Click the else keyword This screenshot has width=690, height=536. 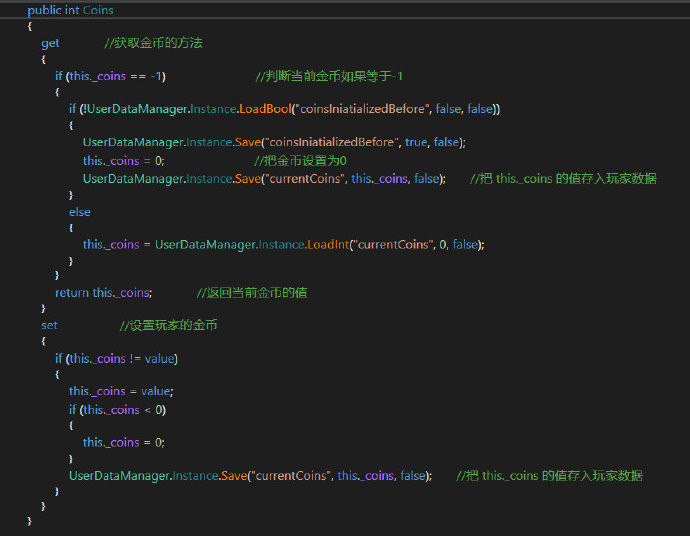point(79,211)
